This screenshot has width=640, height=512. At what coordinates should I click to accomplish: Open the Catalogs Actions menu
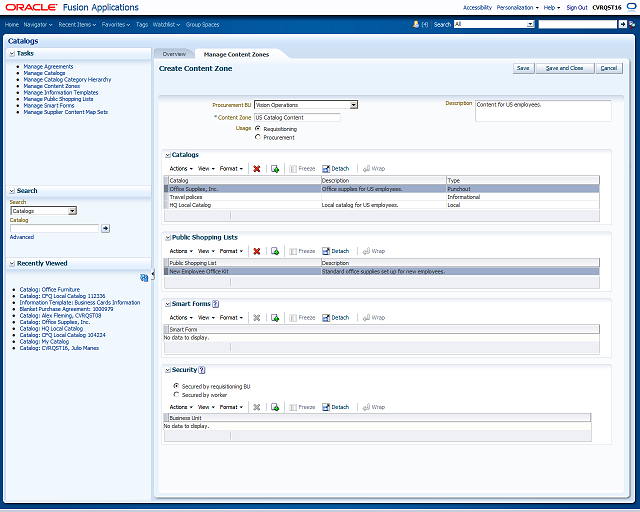181,169
